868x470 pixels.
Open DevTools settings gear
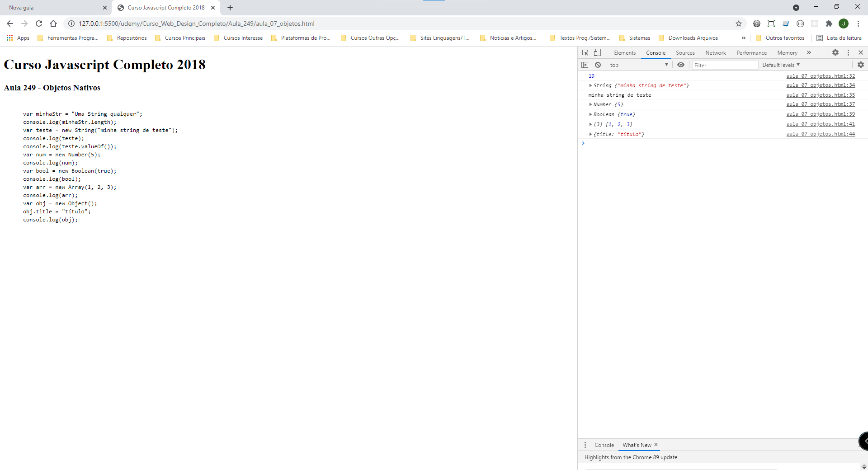point(835,53)
